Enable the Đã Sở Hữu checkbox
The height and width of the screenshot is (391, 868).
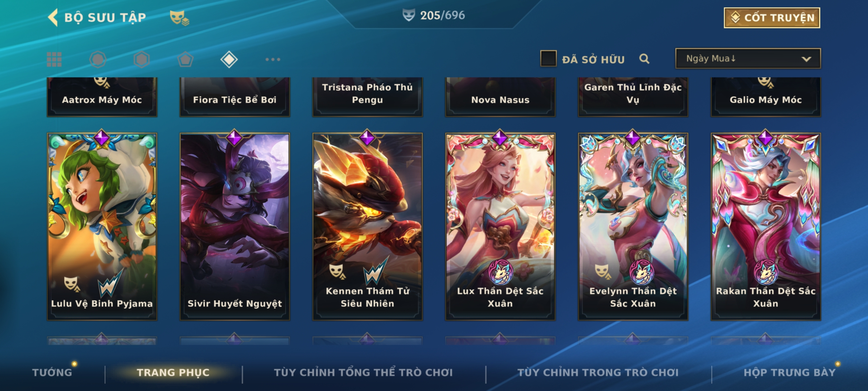pos(548,59)
